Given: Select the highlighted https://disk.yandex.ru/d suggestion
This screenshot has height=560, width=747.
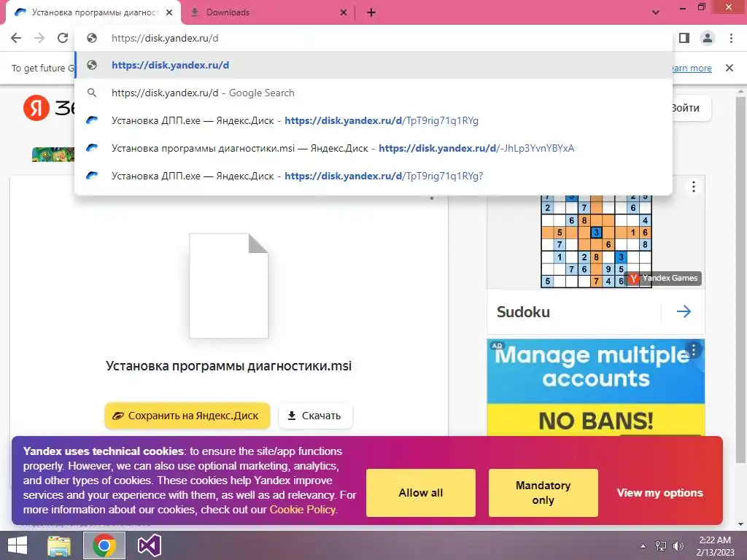Looking at the screenshot, I should pyautogui.click(x=373, y=65).
